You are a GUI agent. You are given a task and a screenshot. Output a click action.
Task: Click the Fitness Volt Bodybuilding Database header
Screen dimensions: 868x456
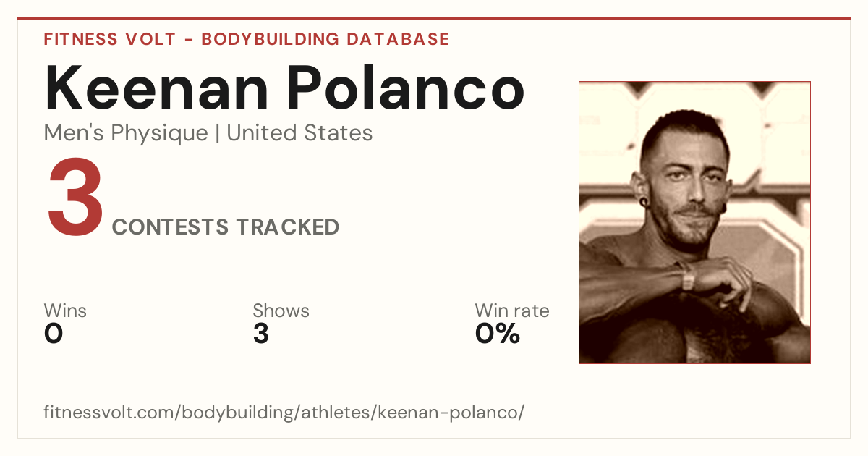click(247, 39)
